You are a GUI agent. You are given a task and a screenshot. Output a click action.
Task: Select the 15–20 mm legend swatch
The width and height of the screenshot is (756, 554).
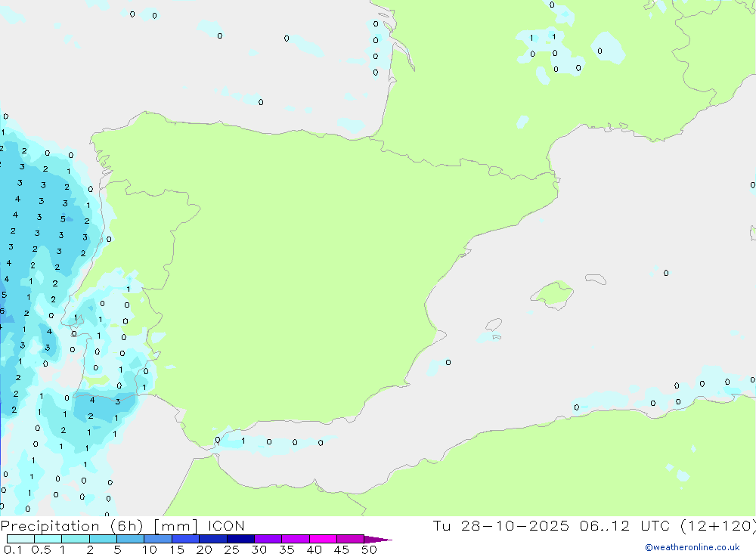[185, 539]
